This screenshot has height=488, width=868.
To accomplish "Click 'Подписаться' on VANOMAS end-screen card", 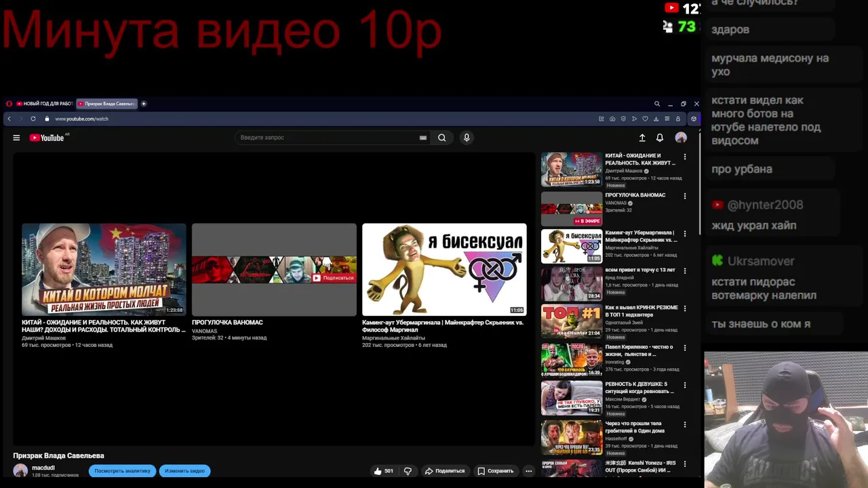I will [x=333, y=278].
